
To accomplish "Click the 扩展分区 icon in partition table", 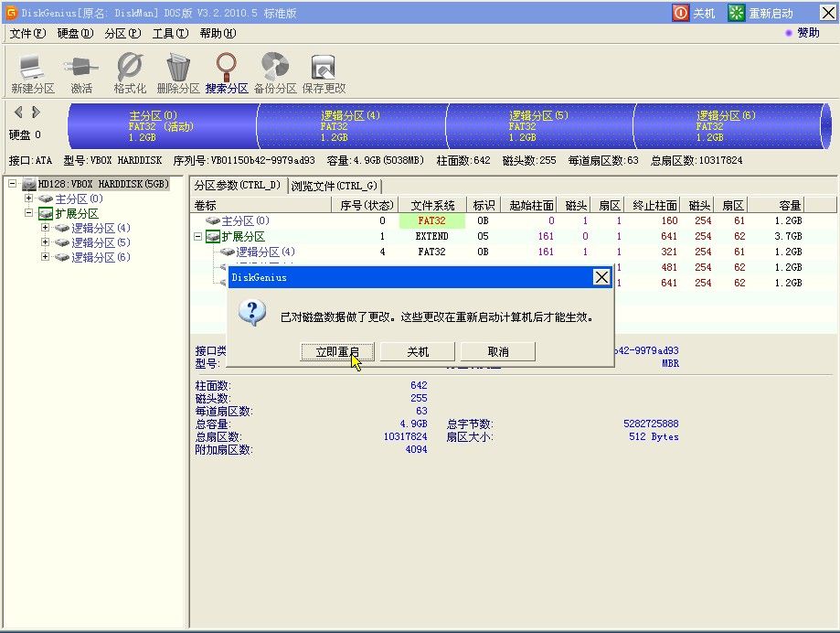I will click(x=213, y=236).
